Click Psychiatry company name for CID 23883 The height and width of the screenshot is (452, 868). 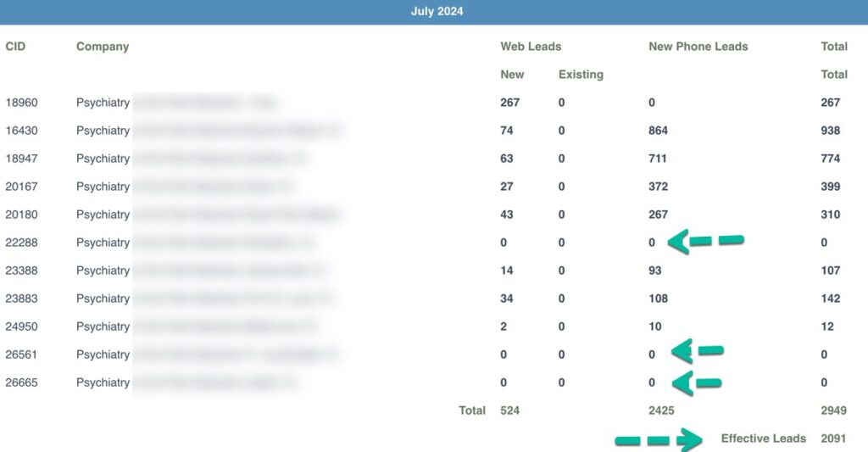click(103, 299)
